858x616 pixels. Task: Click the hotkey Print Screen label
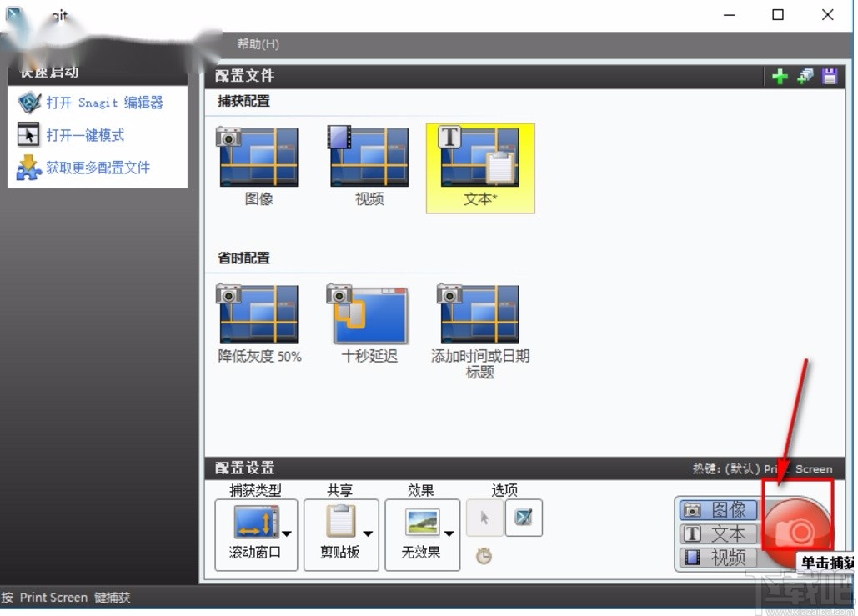[x=762, y=468]
